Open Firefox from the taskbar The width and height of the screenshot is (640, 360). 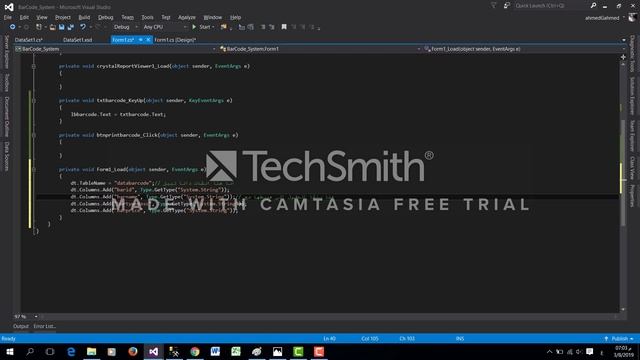(133, 351)
